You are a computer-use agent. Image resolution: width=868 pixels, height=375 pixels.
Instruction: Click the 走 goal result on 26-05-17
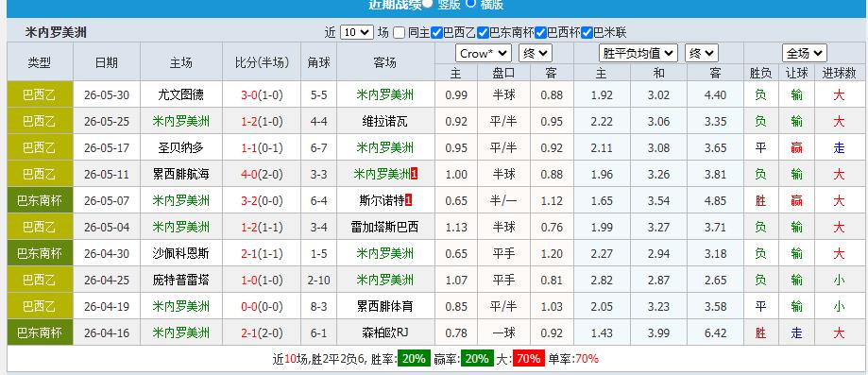click(x=840, y=148)
